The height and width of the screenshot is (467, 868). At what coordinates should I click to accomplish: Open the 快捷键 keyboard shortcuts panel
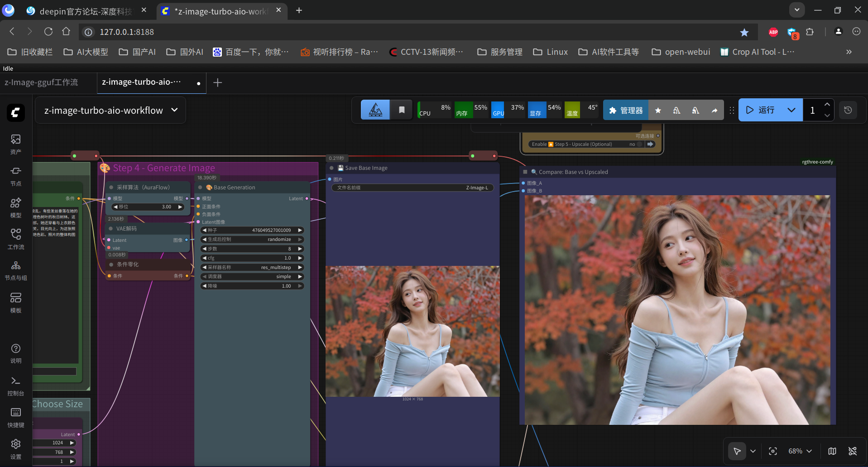tap(16, 417)
